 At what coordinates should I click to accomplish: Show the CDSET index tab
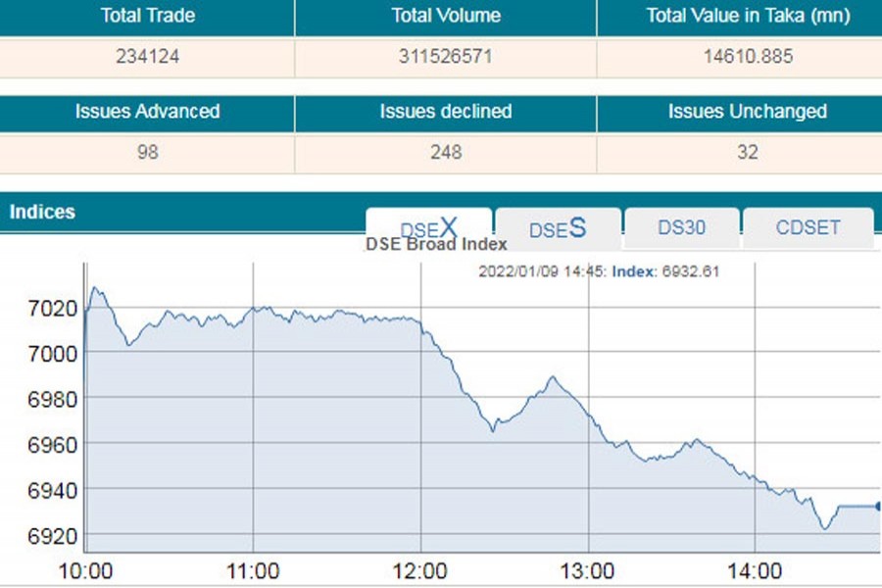pyautogui.click(x=808, y=227)
